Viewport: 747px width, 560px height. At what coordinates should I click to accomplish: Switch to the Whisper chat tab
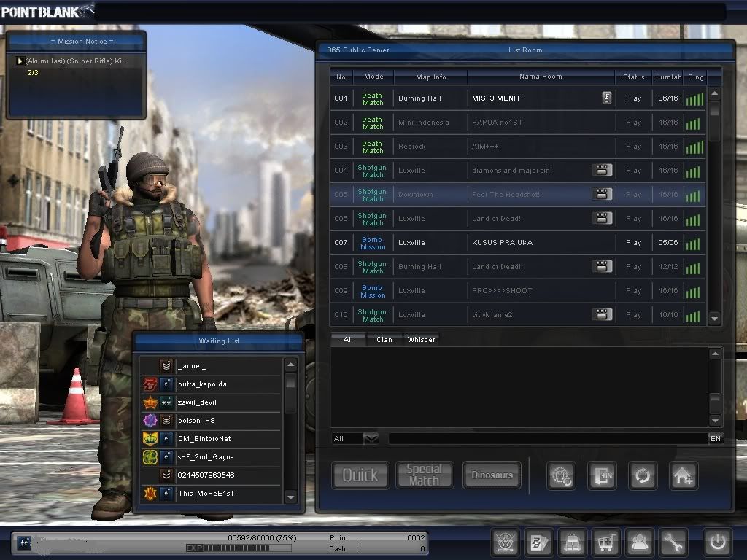[x=421, y=340]
